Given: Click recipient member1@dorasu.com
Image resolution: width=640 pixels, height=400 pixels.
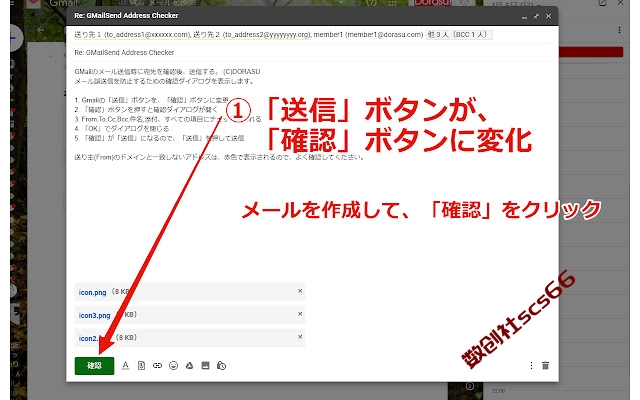Looking at the screenshot, I should (x=369, y=35).
